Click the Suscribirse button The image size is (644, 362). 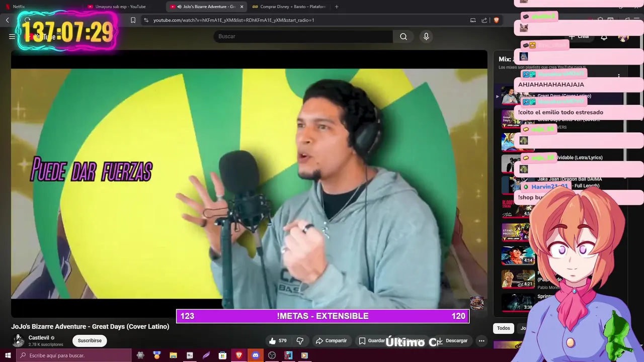pos(90,341)
